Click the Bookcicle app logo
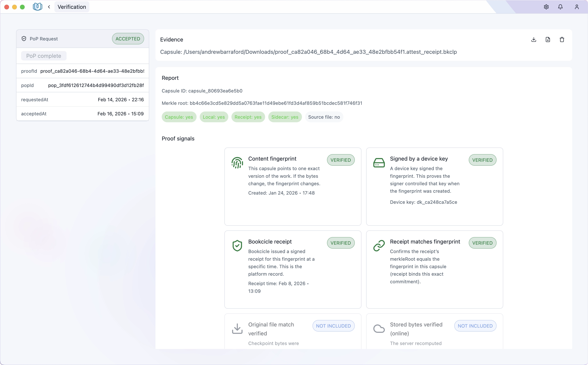Screen dimensions: 588x365 (x=37, y=7)
